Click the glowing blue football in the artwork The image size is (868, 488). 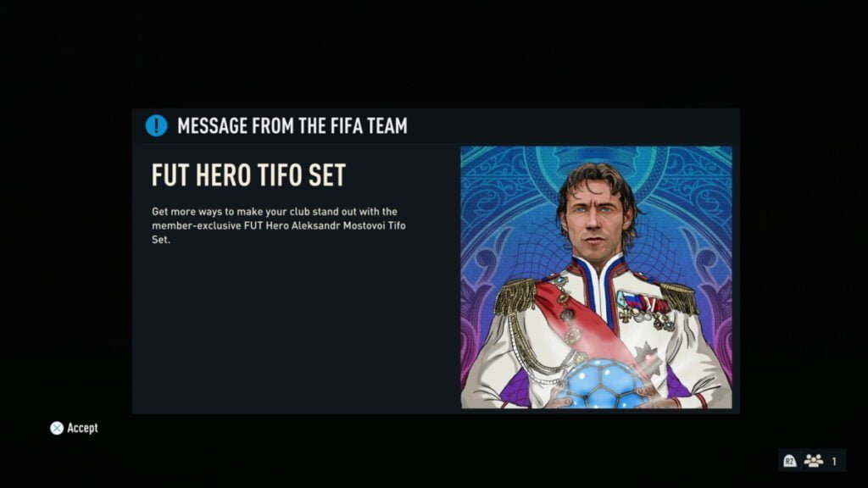tap(603, 383)
